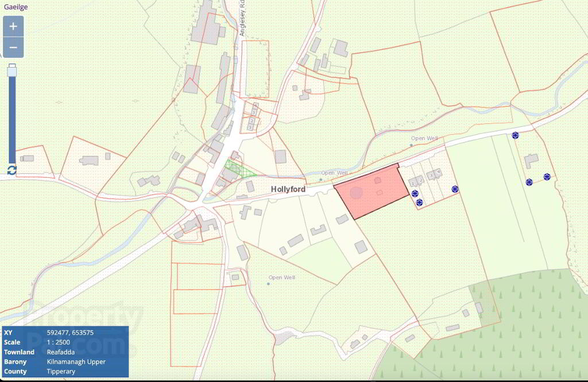
Task: Click the Townland Reafadda entry
Action: (40, 352)
